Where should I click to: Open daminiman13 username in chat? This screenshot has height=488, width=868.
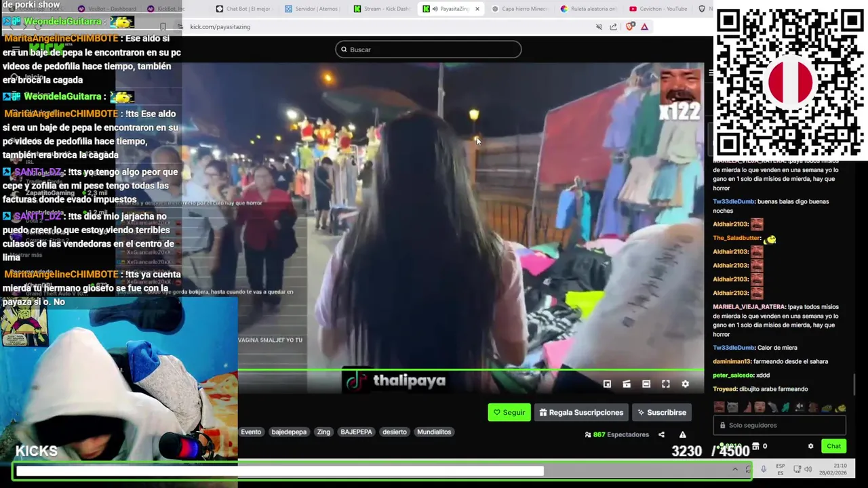pyautogui.click(x=731, y=361)
